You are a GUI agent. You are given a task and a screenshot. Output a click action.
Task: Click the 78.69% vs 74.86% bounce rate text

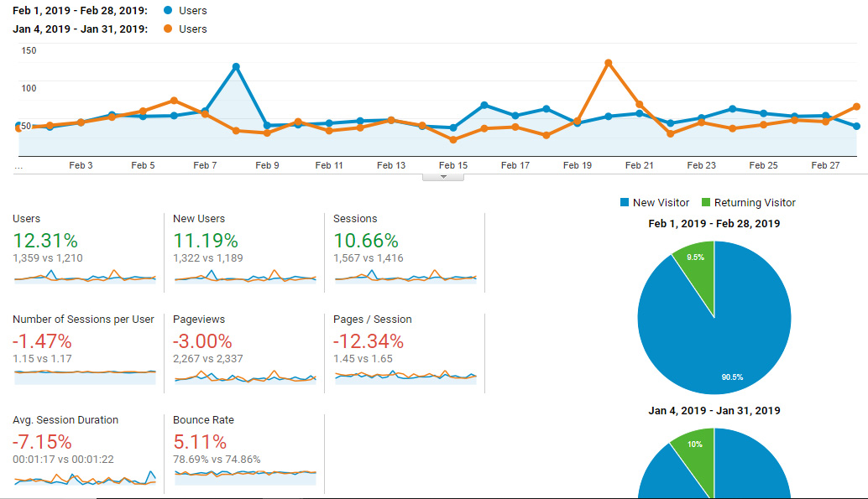click(x=217, y=460)
